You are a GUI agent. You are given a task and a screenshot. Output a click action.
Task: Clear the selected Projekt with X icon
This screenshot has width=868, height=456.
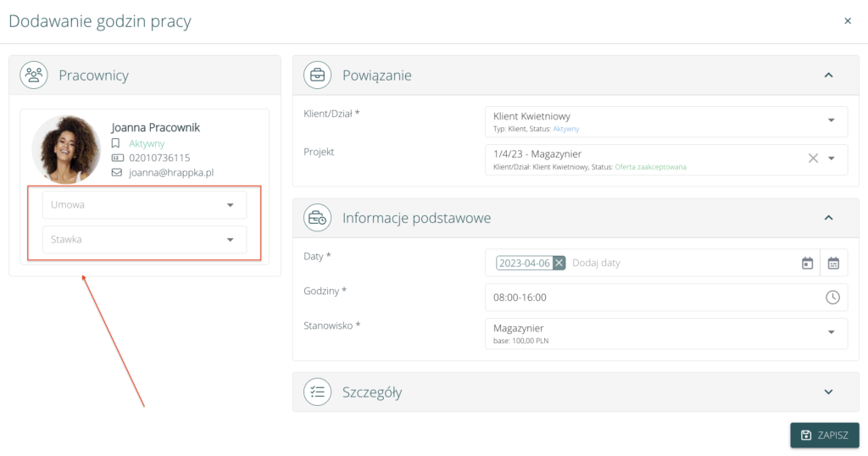pyautogui.click(x=813, y=158)
